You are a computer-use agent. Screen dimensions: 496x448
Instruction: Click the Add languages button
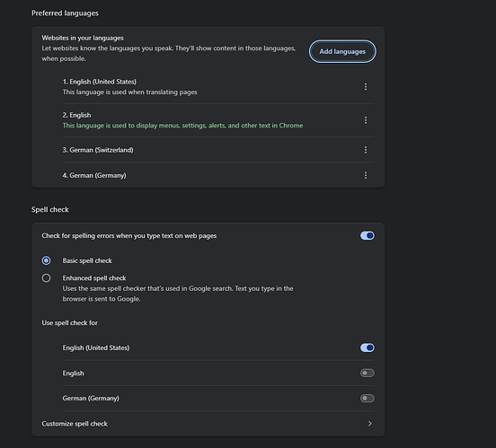click(342, 51)
